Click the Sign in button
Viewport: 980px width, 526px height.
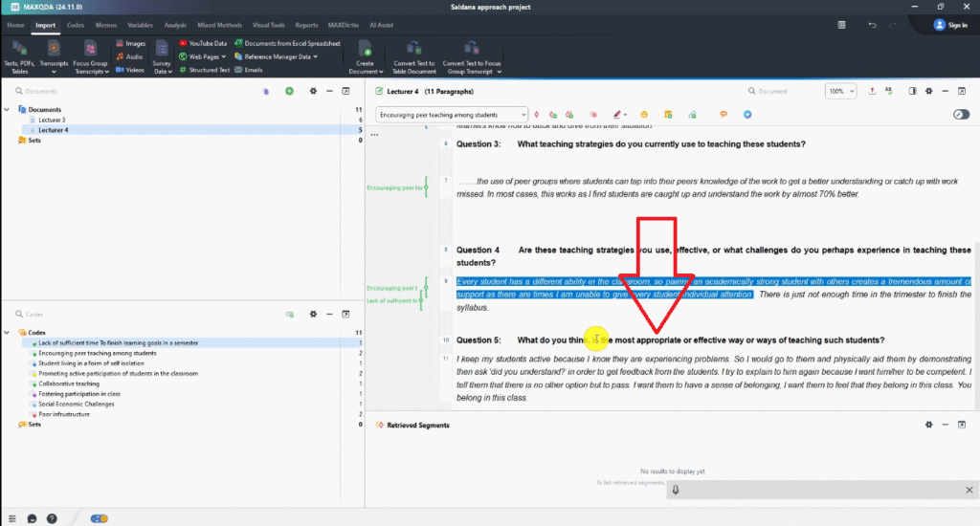click(950, 25)
